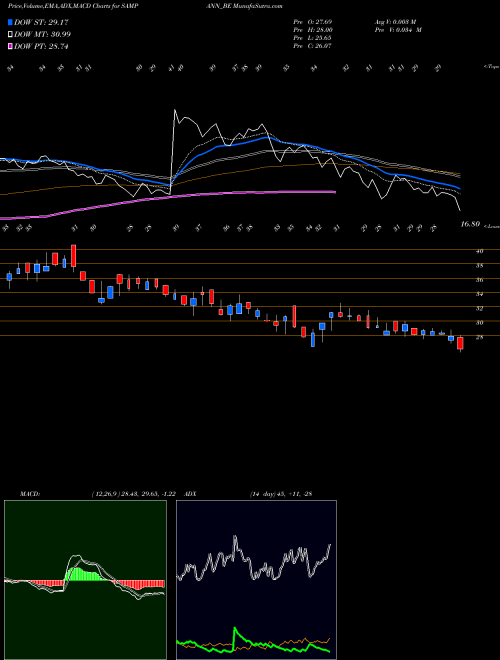Click the 30 price axis label
Viewport: 500px width, 660px height.
(x=479, y=323)
